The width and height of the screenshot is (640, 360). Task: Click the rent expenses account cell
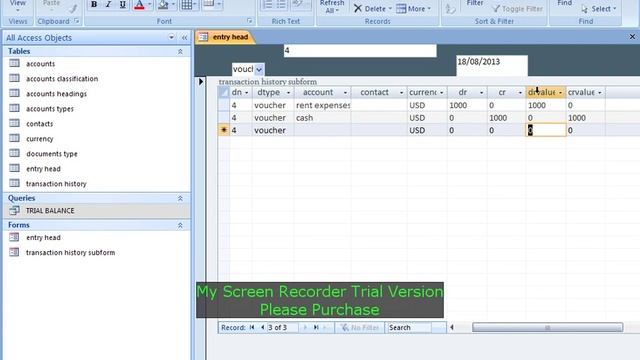tap(322, 105)
